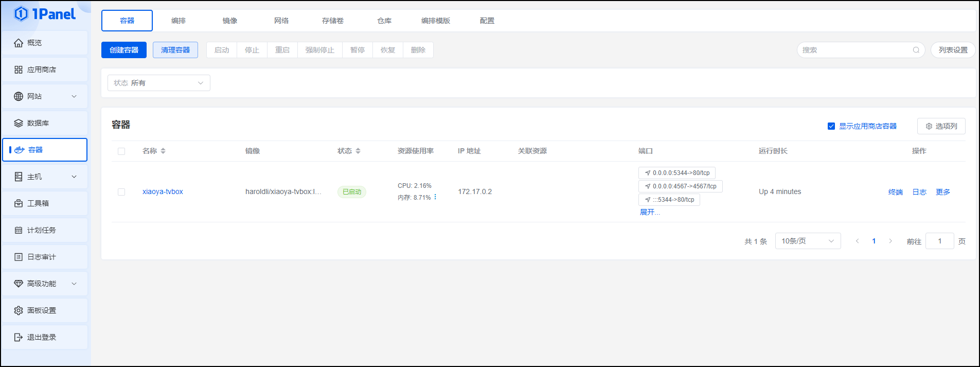Select the 容器 tab
The height and width of the screenshot is (367, 980).
(x=127, y=21)
